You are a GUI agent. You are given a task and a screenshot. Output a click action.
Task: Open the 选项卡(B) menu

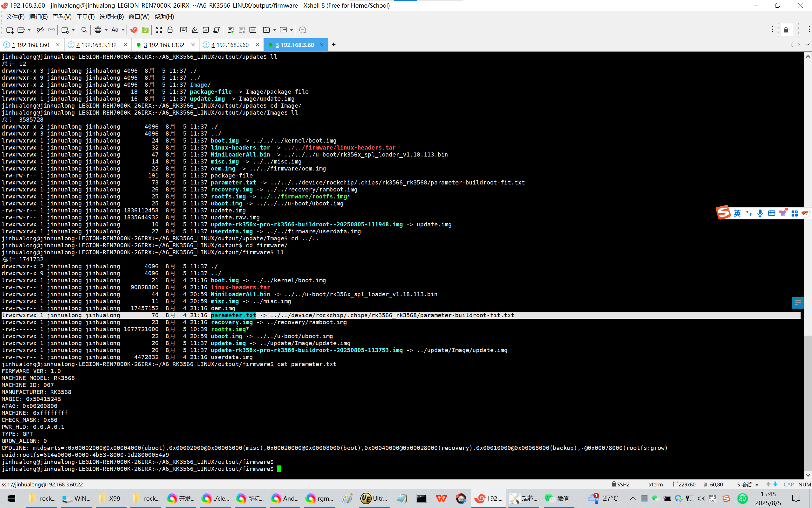point(112,17)
